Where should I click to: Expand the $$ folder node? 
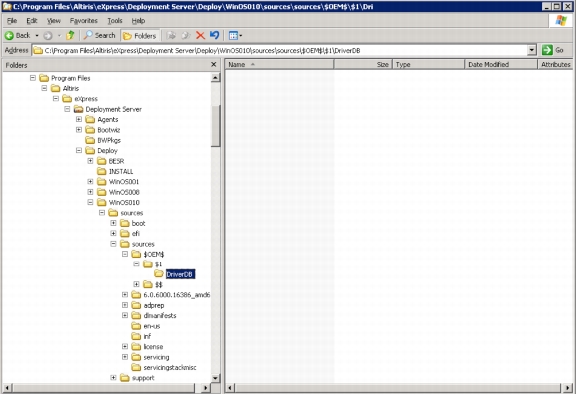pyautogui.click(x=136, y=284)
